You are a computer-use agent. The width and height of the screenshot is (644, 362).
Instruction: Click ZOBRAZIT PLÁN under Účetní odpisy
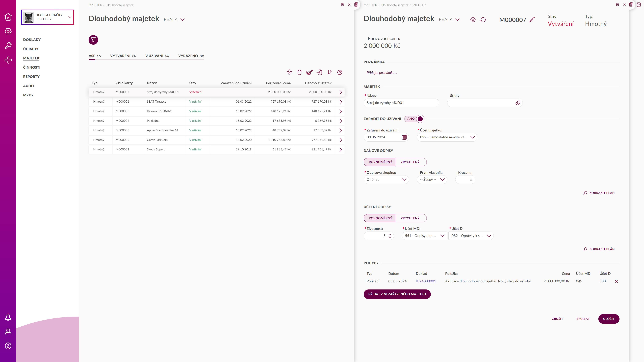pos(599,249)
